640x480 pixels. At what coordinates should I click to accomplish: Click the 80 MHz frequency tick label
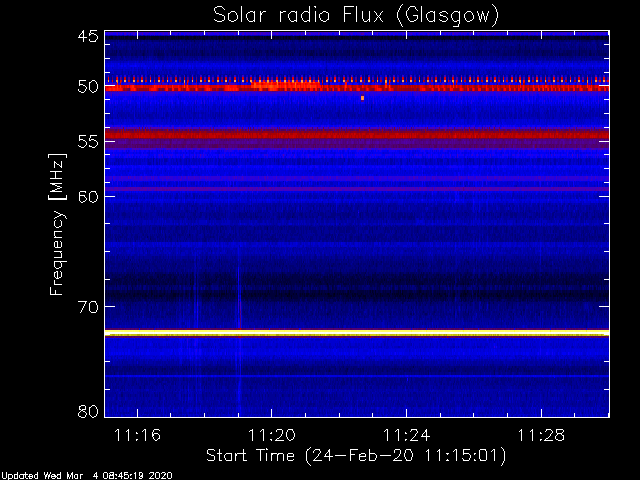click(x=88, y=411)
